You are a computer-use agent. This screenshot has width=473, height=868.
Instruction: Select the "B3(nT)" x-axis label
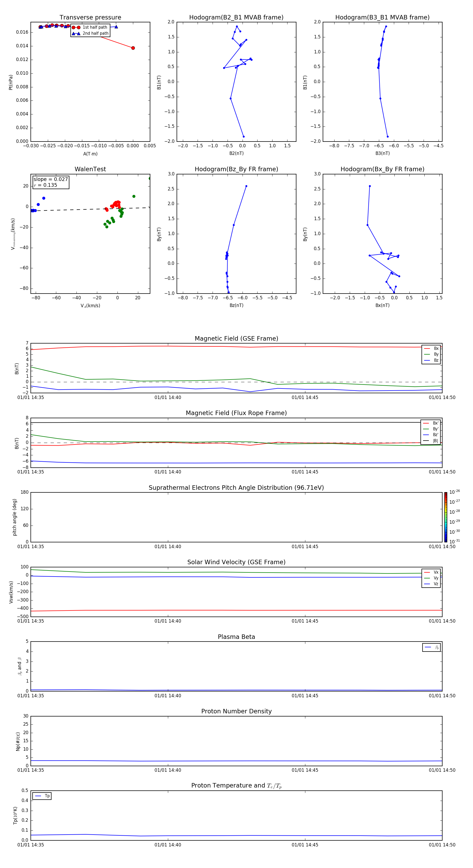[x=382, y=153]
